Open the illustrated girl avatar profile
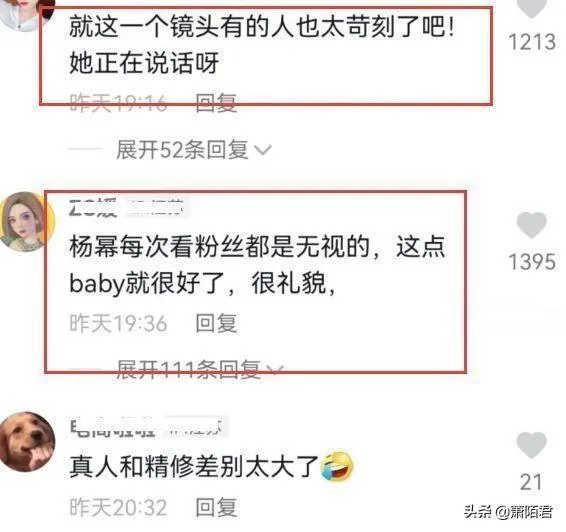The height and width of the screenshot is (532, 566). [x=27, y=222]
